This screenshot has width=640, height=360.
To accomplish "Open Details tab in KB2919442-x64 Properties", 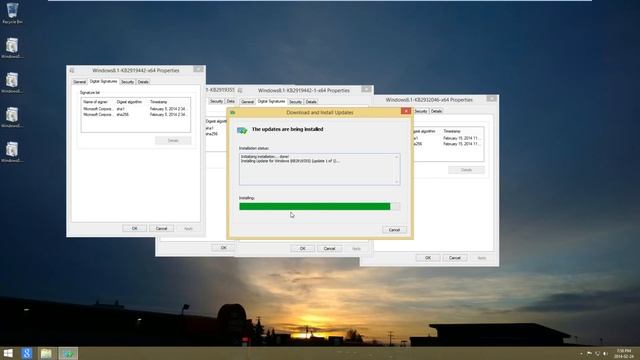I will pos(143,82).
